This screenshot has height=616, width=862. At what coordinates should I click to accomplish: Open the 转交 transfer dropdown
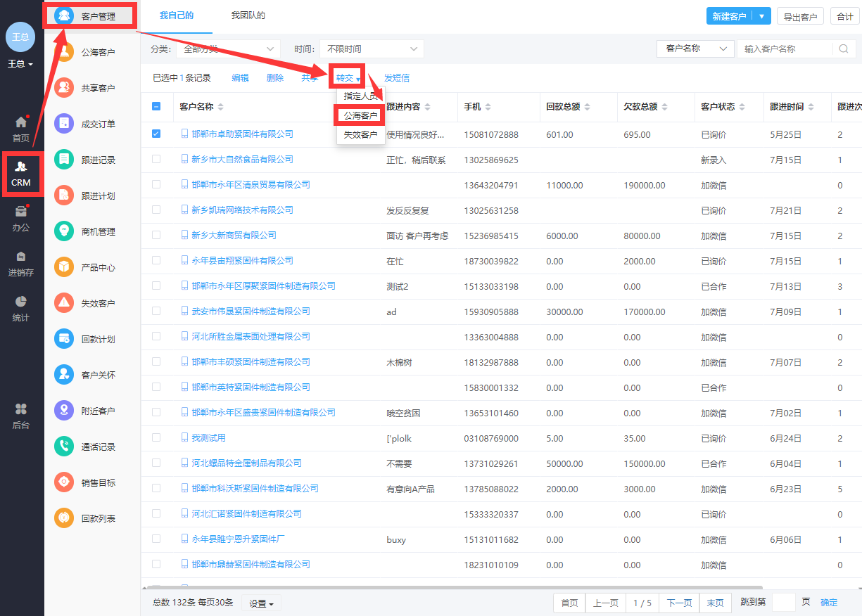(348, 78)
